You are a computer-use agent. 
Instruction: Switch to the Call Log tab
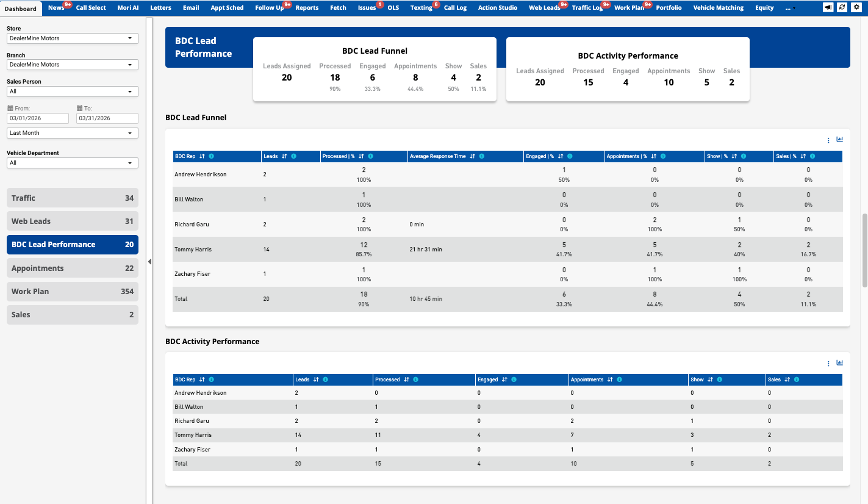pos(455,8)
